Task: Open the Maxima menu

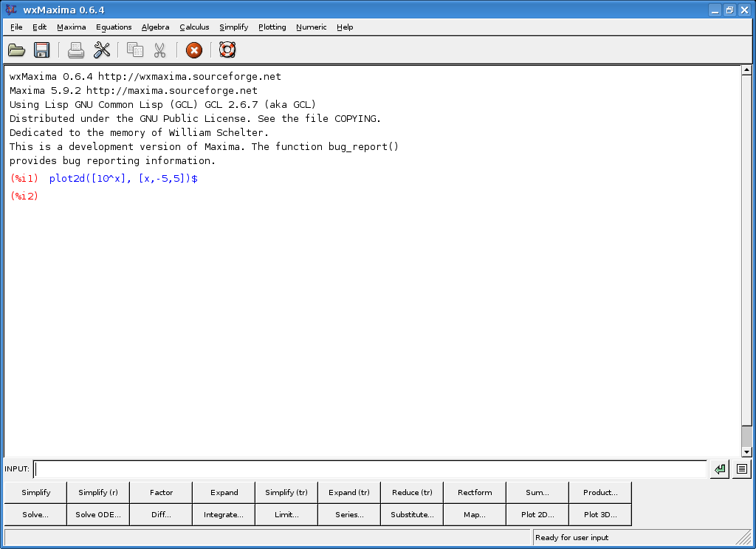Action: tap(72, 27)
